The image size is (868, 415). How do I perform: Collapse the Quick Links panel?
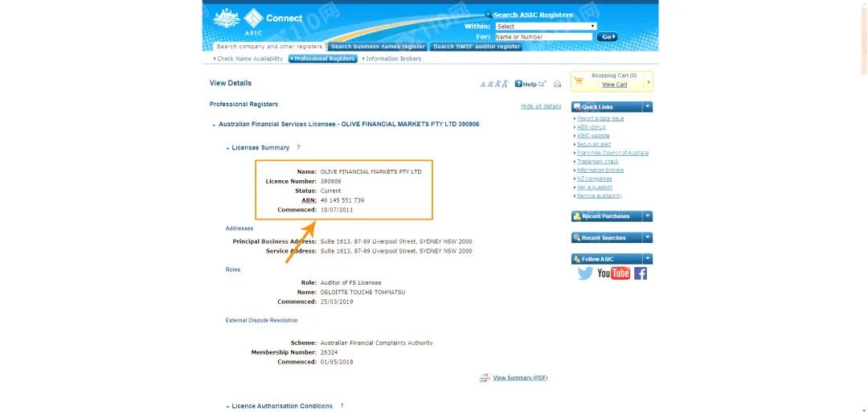pyautogui.click(x=648, y=107)
